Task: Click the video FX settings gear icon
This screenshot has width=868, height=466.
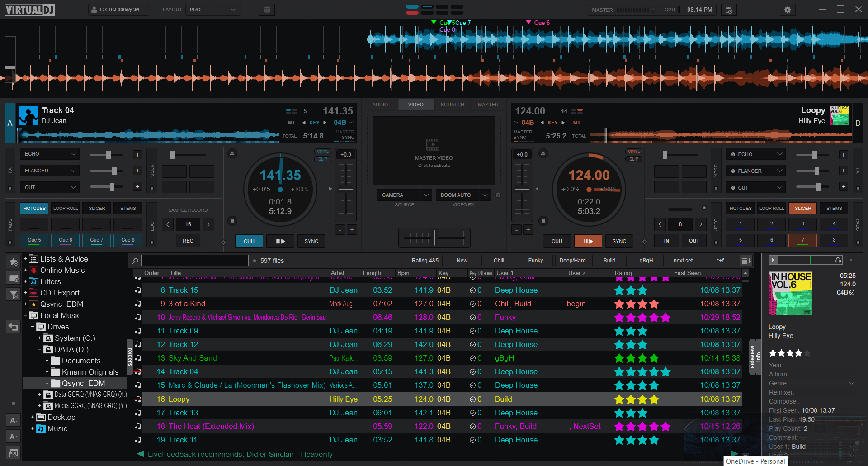Action: (498, 195)
